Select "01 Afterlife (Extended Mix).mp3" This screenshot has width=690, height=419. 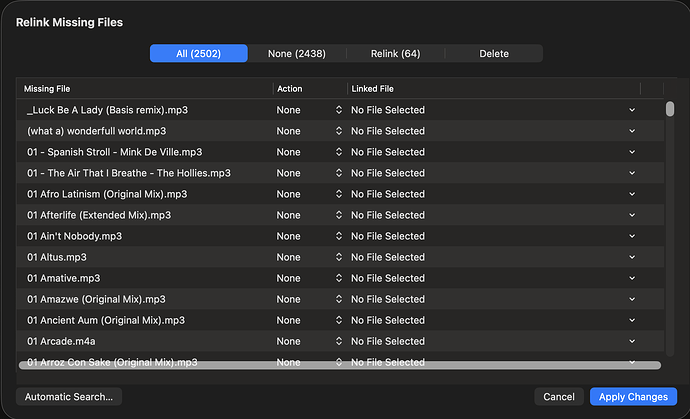[x=99, y=215]
